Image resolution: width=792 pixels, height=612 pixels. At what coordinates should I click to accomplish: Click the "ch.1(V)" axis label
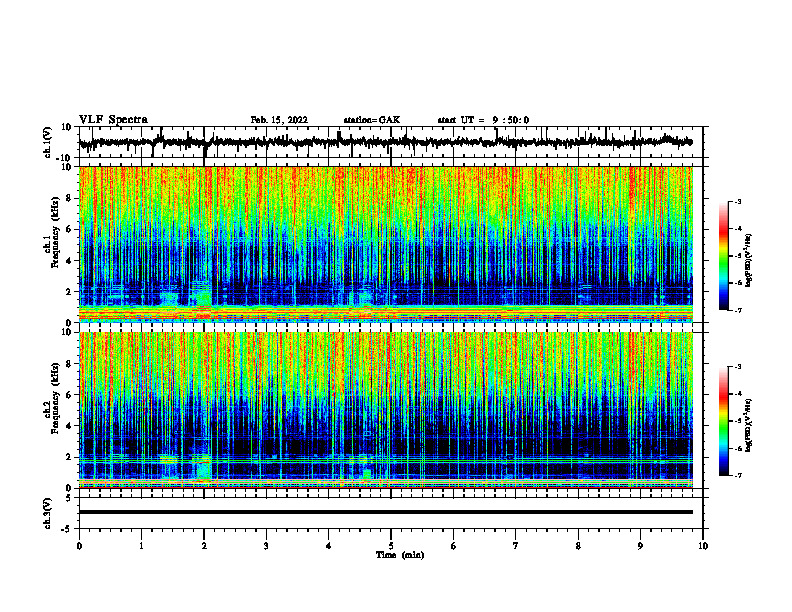(x=48, y=142)
